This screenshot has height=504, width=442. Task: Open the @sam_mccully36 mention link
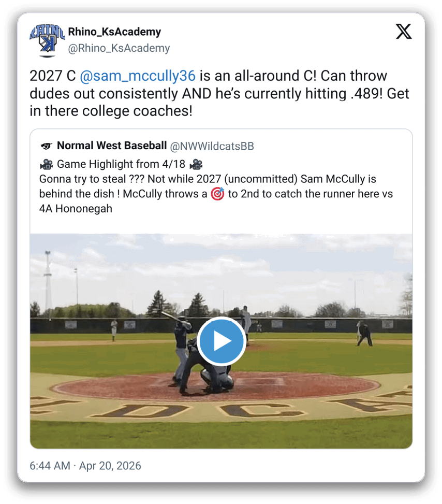[138, 76]
